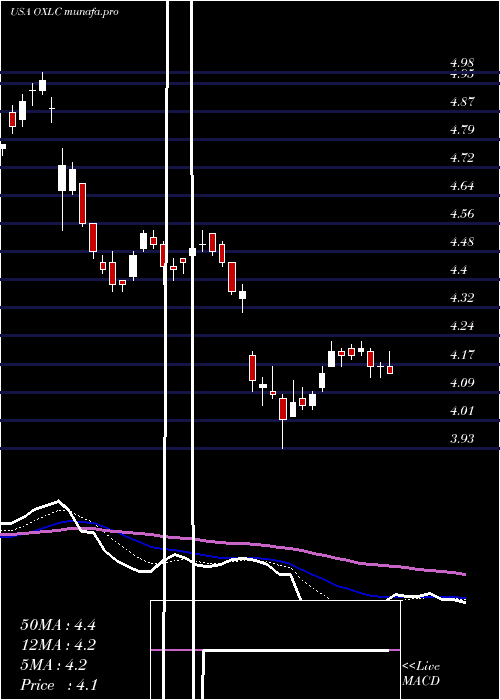
Task: Click the 4.17 price axis label
Action: (x=462, y=355)
